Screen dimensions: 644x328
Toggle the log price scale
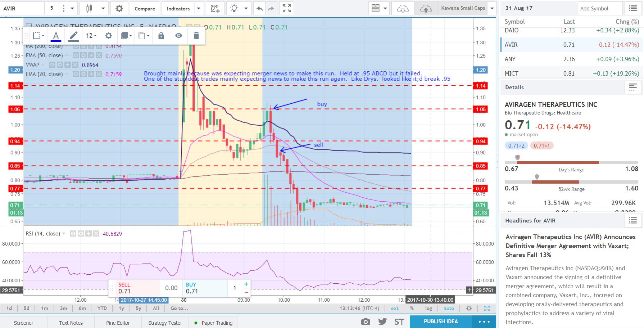(428, 308)
